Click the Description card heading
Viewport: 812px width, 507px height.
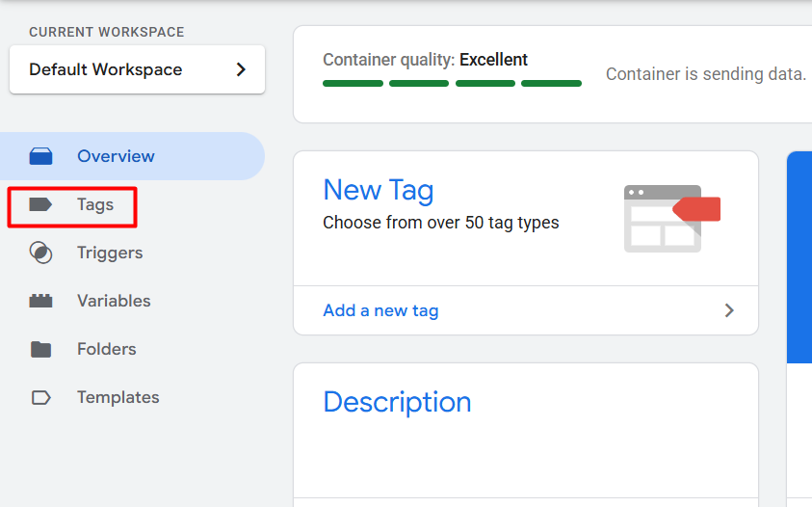[397, 402]
